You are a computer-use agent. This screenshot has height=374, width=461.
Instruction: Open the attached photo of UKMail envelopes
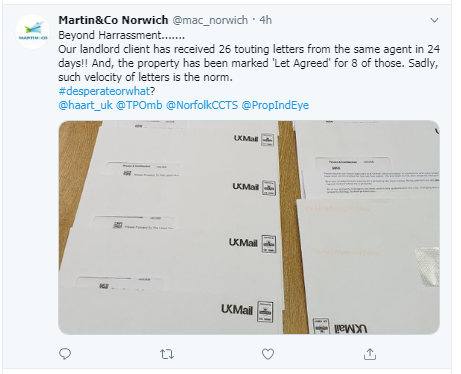click(249, 227)
